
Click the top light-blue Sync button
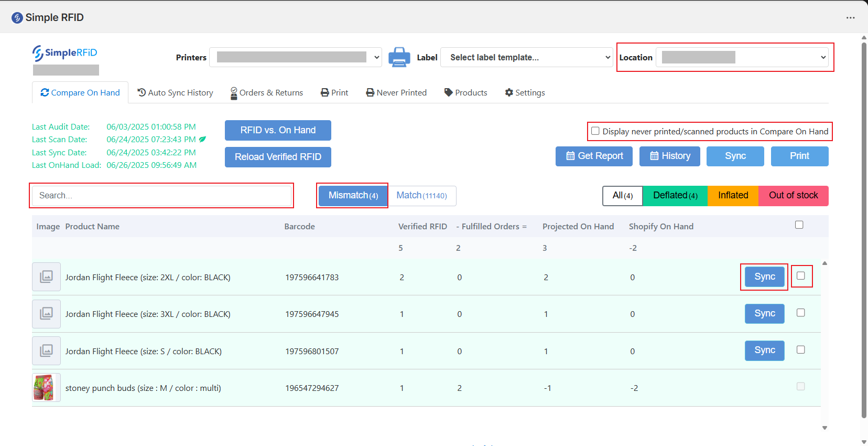[735, 156]
